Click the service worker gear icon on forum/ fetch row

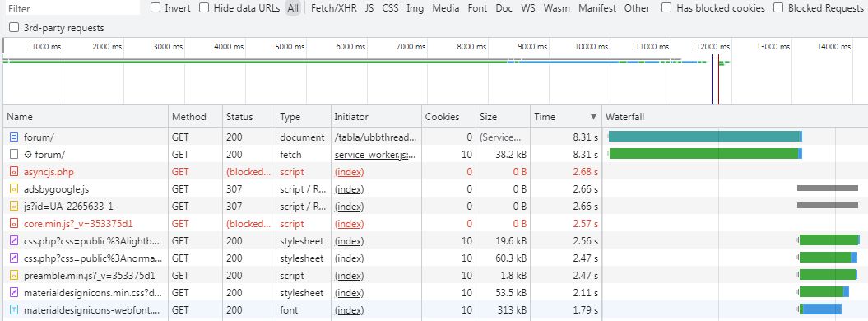click(x=28, y=155)
